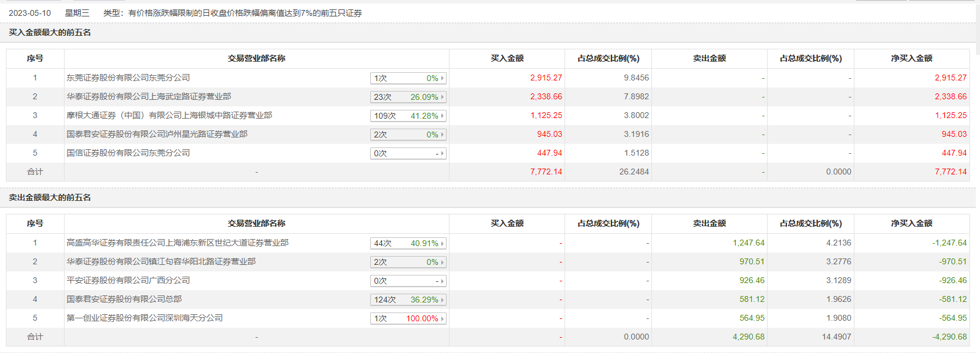
Task: Click 净买入金额 header in sell table
Action: 911,223
